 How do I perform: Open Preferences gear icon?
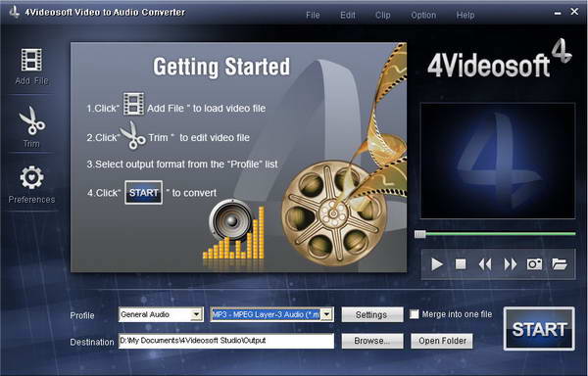pos(31,177)
